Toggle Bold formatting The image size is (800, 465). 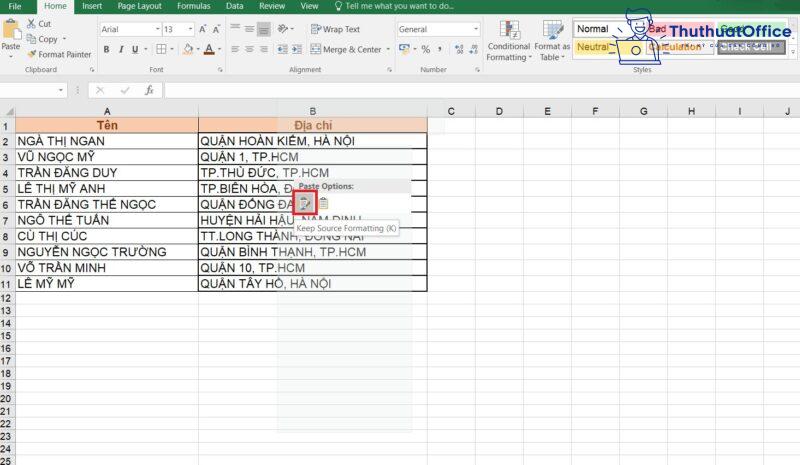coord(106,49)
